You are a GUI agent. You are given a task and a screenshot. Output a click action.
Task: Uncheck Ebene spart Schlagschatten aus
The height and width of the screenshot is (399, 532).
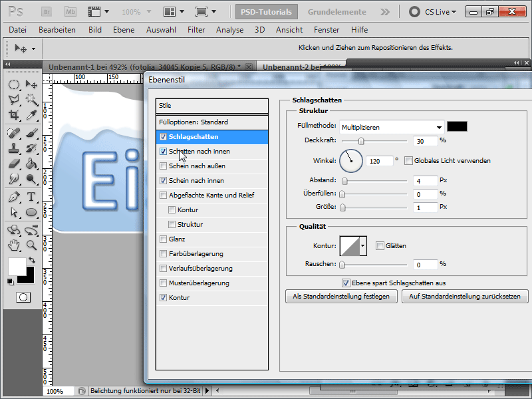346,283
